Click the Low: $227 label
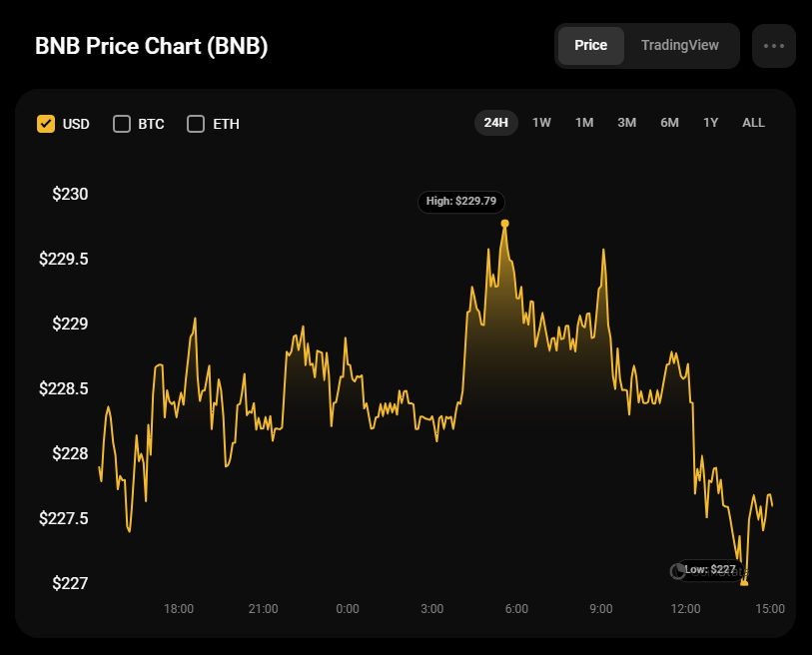This screenshot has width=812, height=655. tap(710, 569)
